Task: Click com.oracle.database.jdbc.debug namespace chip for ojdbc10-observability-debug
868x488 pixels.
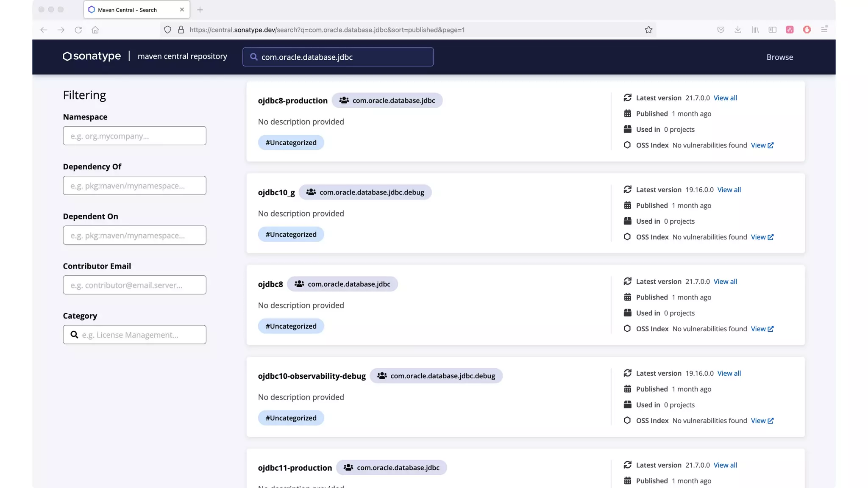Action: [436, 376]
